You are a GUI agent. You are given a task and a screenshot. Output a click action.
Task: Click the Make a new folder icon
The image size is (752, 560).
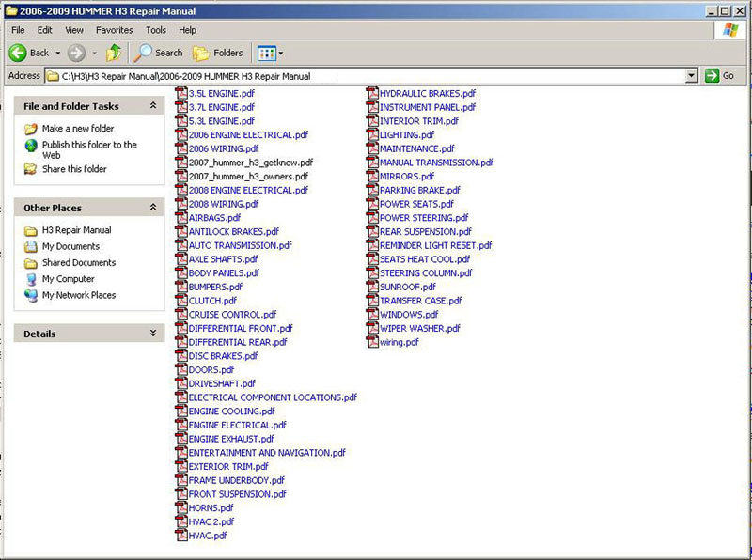coord(31,129)
